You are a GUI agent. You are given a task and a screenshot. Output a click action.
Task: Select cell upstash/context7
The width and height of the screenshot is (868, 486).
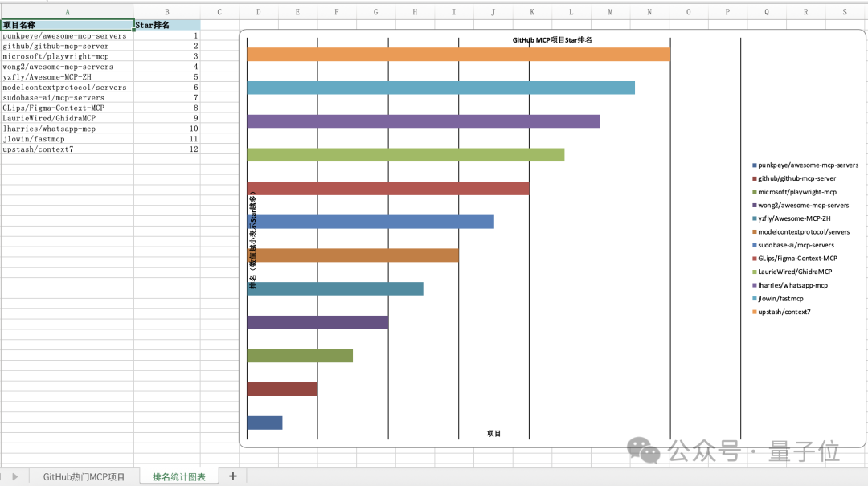pyautogui.click(x=67, y=149)
